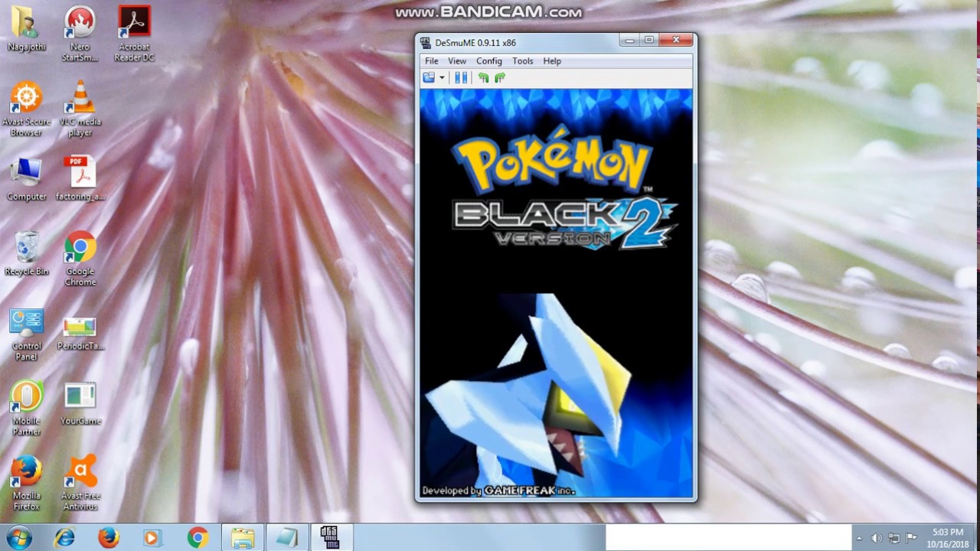The height and width of the screenshot is (551, 980).
Task: Rotate the display clockwise
Action: 500,77
